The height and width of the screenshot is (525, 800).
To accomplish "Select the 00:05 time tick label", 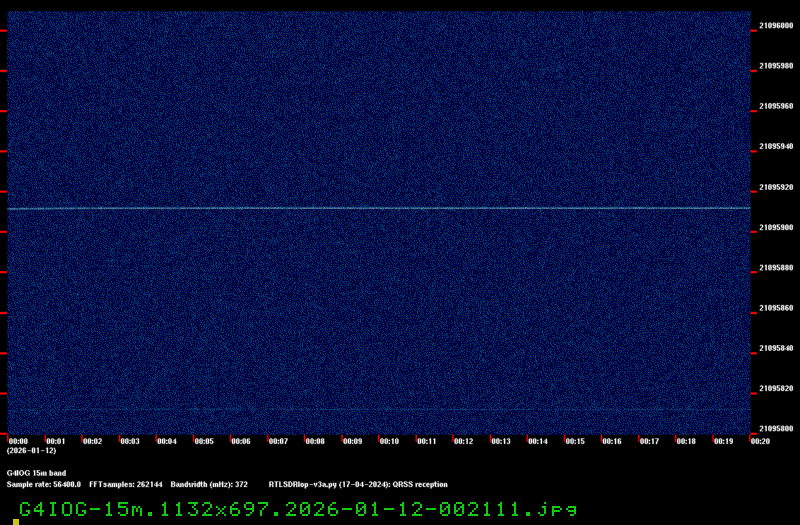I will pos(204,441).
